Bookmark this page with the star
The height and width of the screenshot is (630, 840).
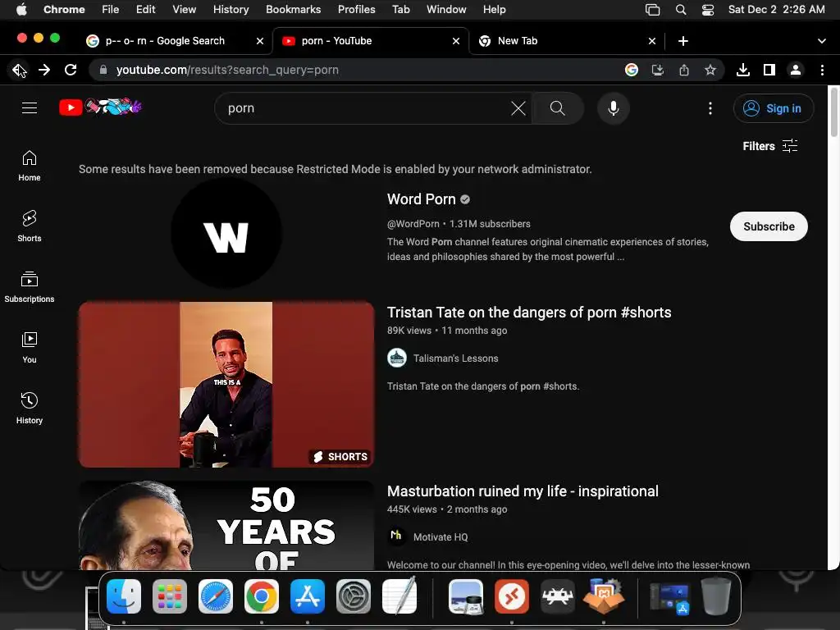[710, 70]
